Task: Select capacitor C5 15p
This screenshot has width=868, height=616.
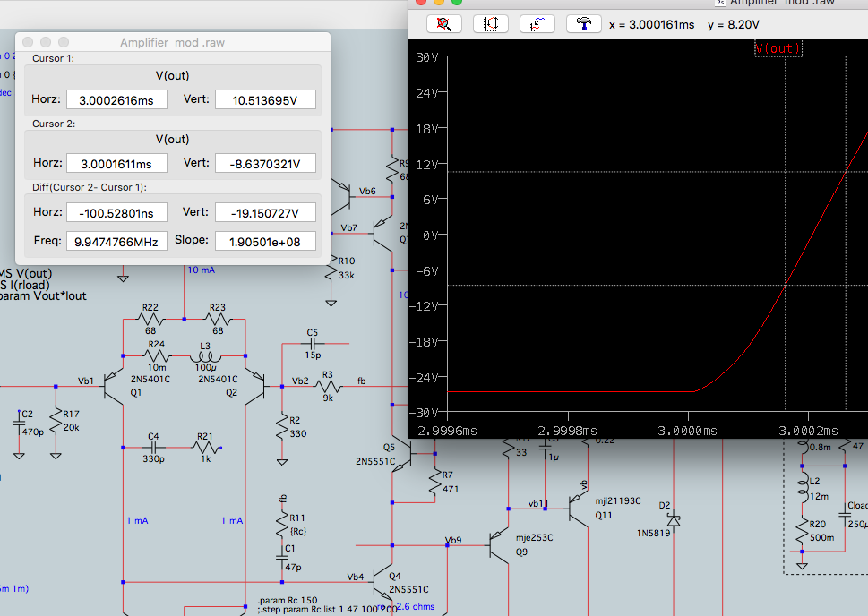Action: [313, 344]
